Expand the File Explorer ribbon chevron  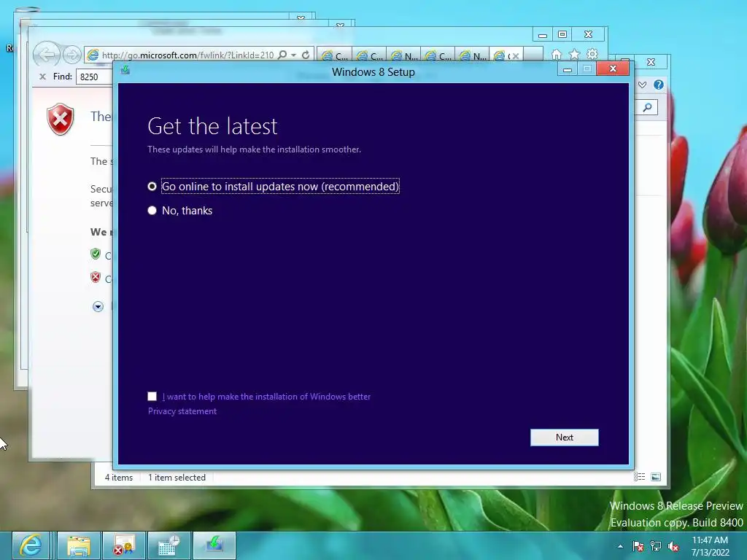642,85
